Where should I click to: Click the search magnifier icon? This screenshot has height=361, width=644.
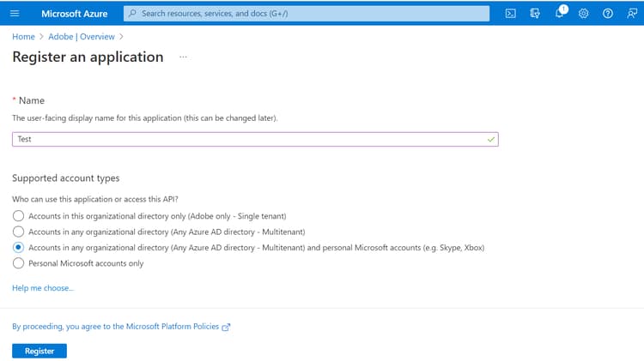[132, 14]
